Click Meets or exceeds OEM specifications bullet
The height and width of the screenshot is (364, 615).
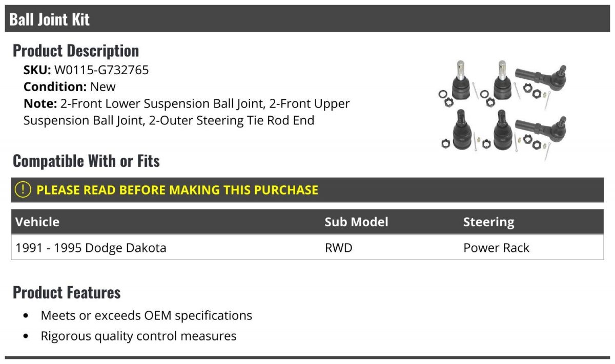coord(146,315)
